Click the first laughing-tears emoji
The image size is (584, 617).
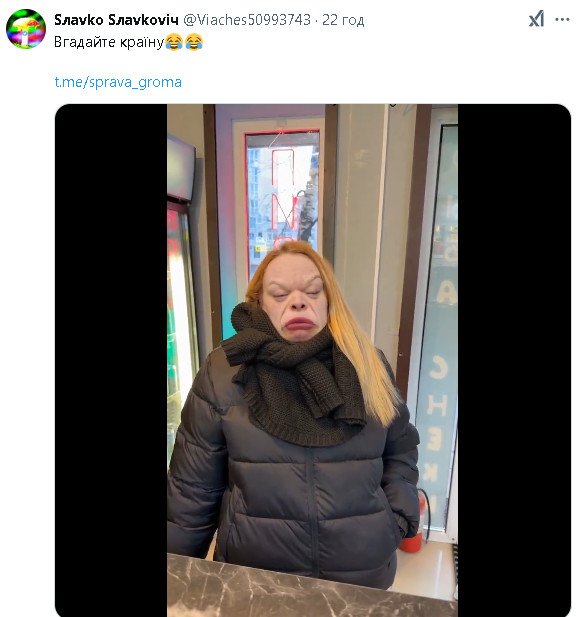click(x=174, y=42)
